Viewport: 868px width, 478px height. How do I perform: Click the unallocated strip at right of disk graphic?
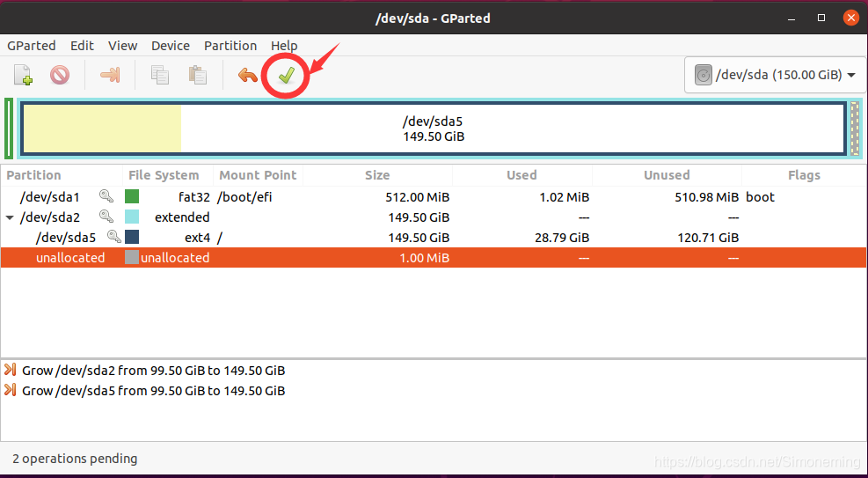tap(855, 129)
